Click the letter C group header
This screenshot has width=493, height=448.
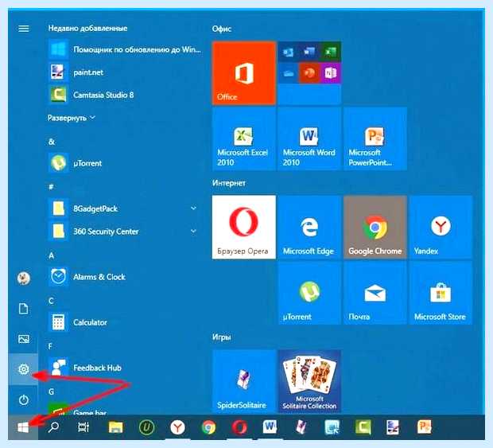pyautogui.click(x=51, y=301)
